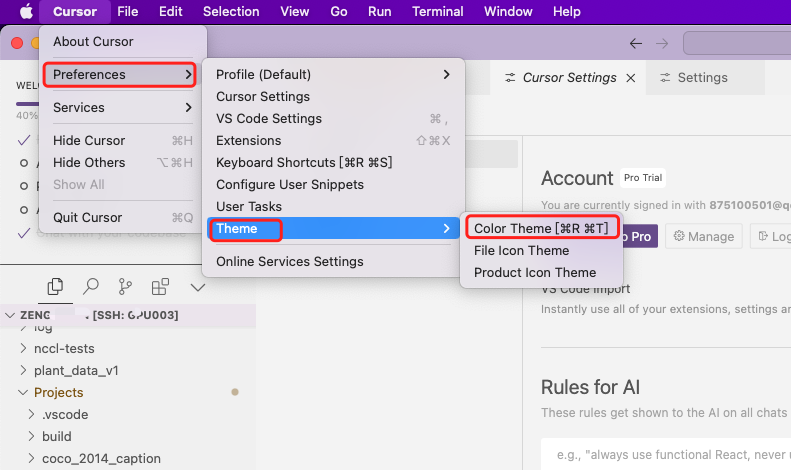Open the Apple menu
Viewport: 791px width, 470px height.
pos(26,11)
